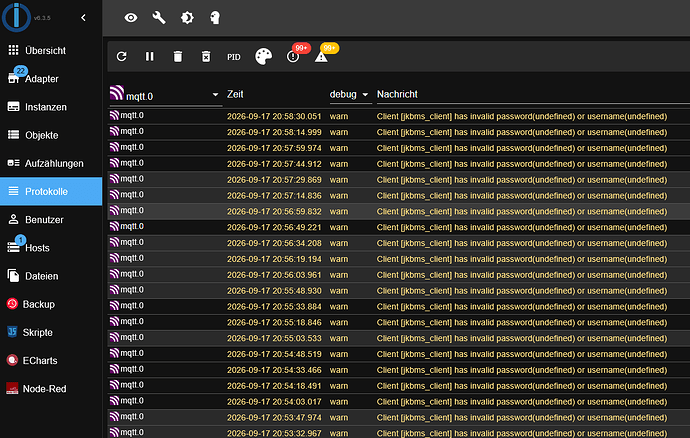Viewport: 690px width, 438px height.
Task: Click mqtt.0 source in 20:57:14.836 row
Action: (132, 195)
